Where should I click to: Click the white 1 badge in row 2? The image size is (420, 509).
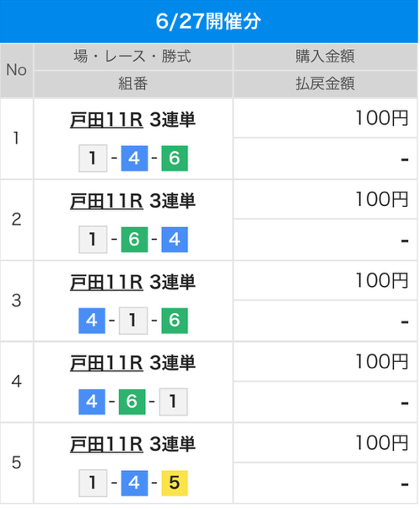93,240
